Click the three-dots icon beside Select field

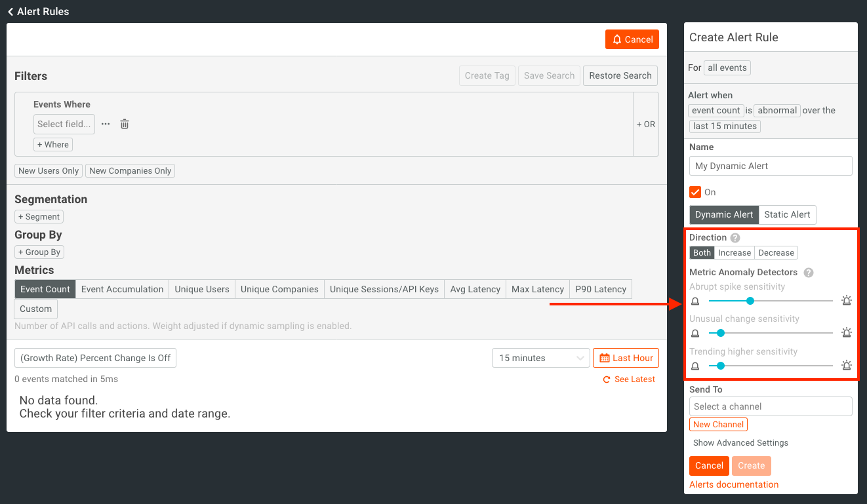106,124
